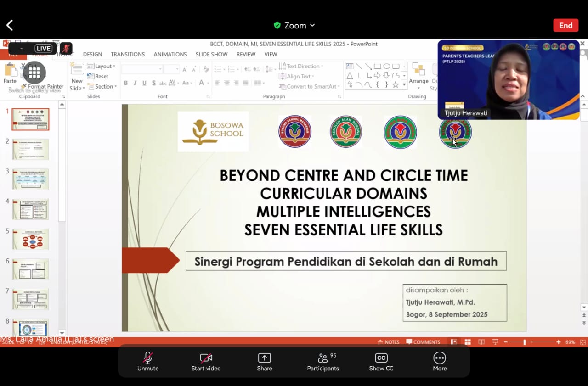Screen dimensions: 588x386
Task: Show closed captions with Show CC
Action: [381, 361]
